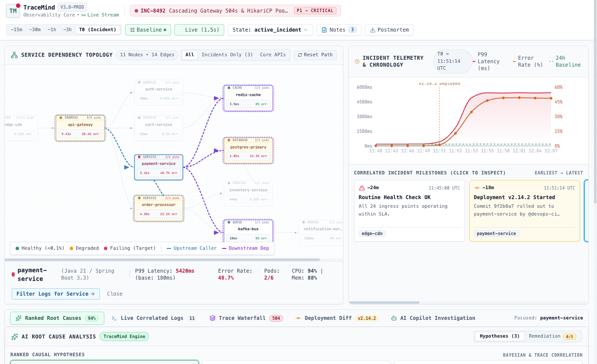Select the inventory-service node

click(248, 193)
